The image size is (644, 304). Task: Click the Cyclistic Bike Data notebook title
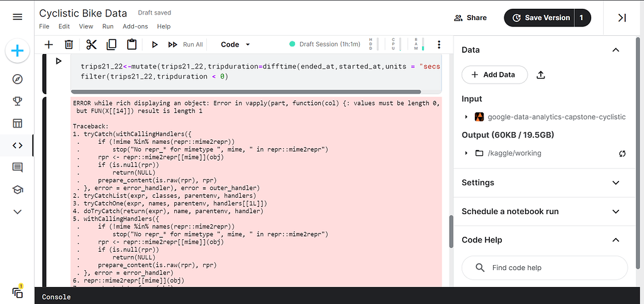coord(83,13)
